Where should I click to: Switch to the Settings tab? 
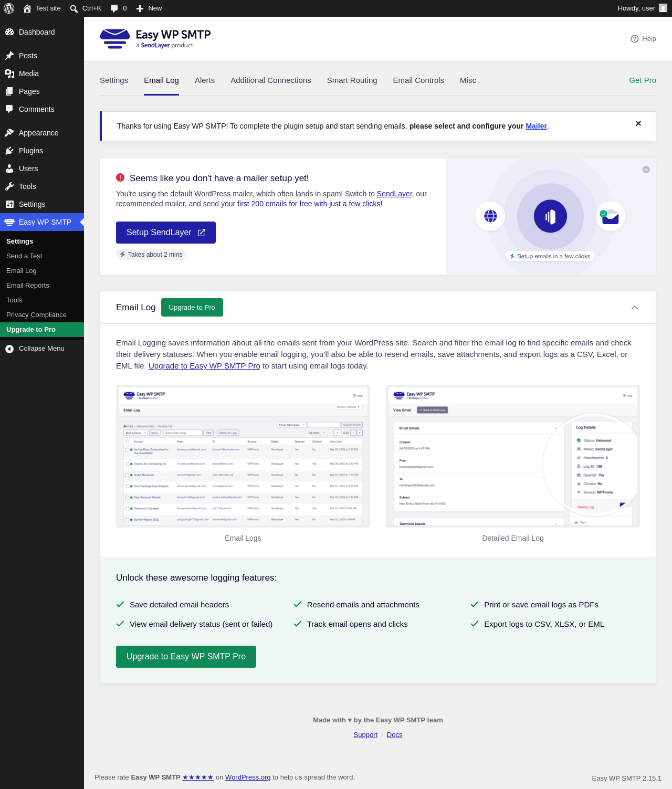(x=114, y=80)
